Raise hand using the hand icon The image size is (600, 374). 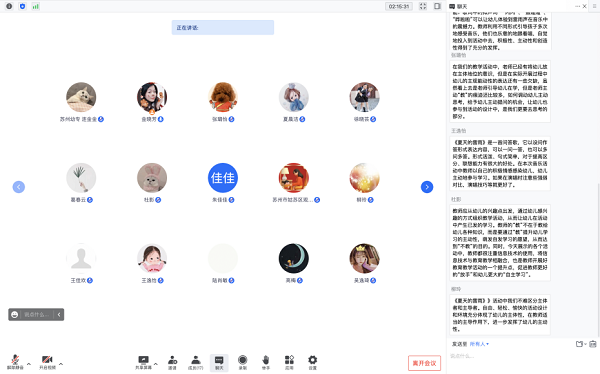(x=266, y=362)
